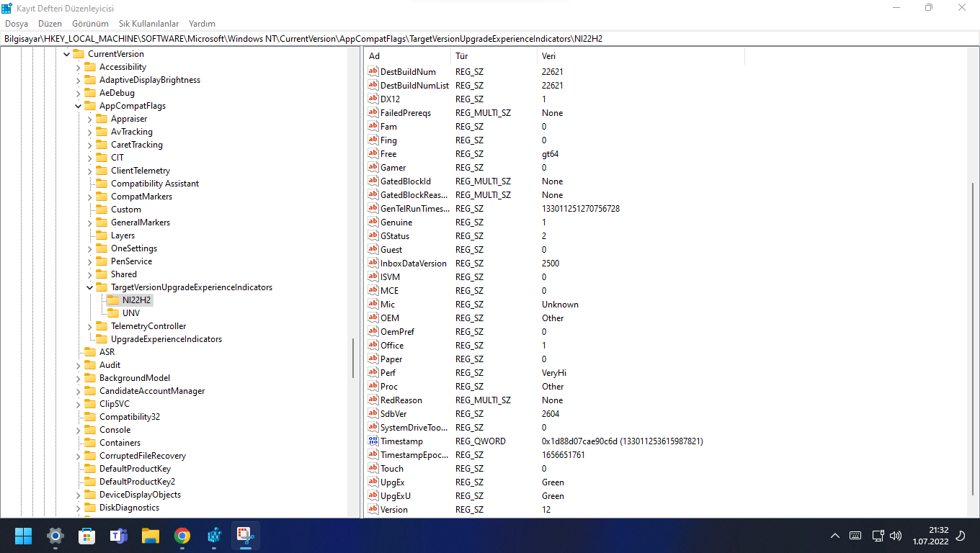980x553 pixels.
Task: Open the Dosya menu
Action: point(17,24)
